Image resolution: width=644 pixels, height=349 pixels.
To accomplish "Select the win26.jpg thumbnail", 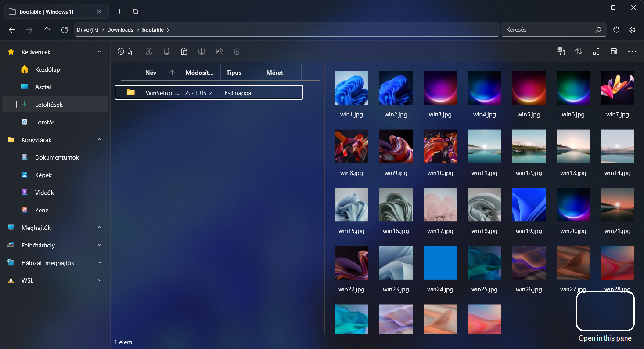I will point(529,263).
